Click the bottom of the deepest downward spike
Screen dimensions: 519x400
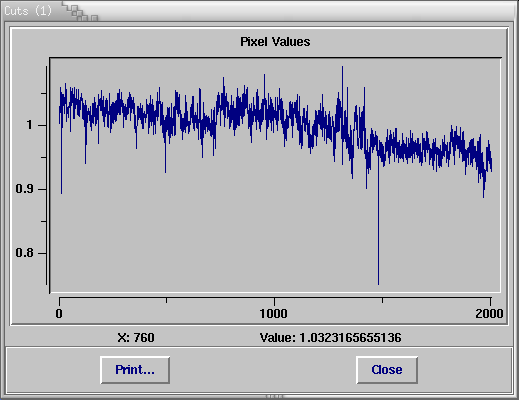378,284
